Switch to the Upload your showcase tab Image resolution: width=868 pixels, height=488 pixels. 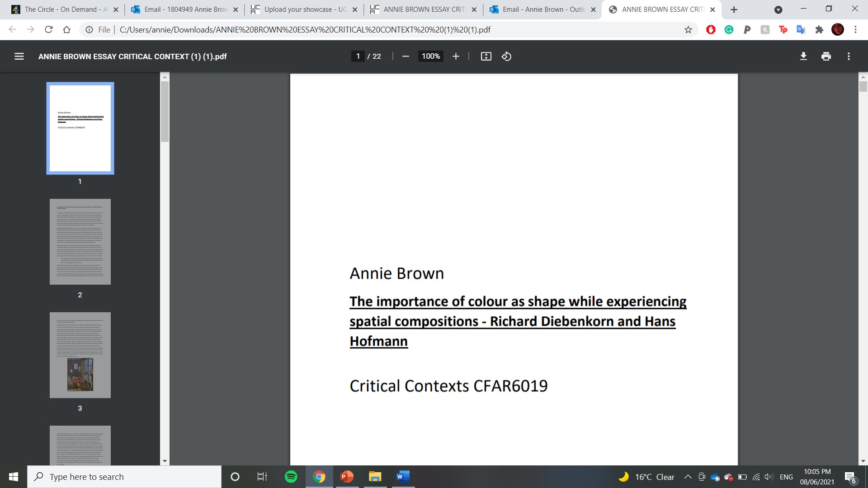[301, 9]
